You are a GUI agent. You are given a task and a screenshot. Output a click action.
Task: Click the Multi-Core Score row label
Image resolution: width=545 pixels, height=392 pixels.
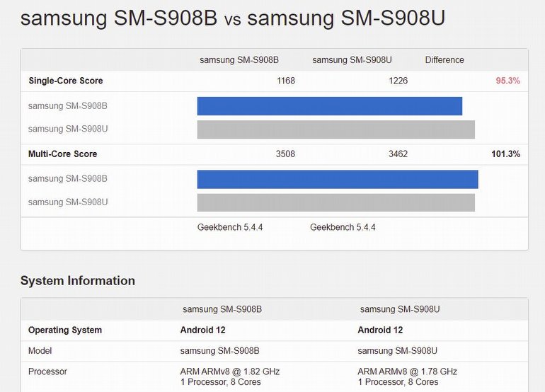click(62, 154)
